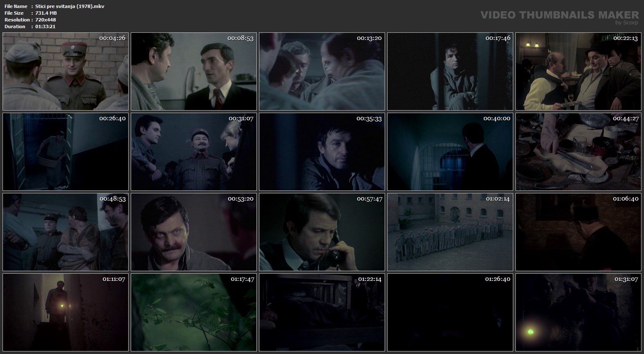Screen dimensions: 644x354
Task: Select the thumbnail at 00:48:53
Action: 66,232
